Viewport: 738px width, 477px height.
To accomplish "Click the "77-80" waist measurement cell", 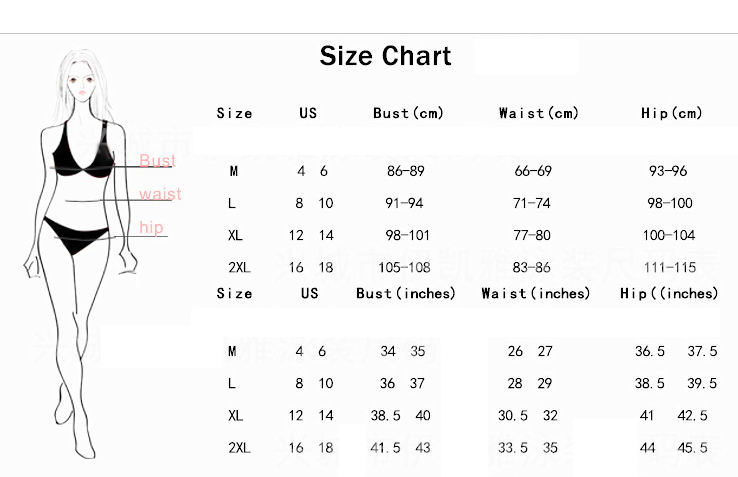I will (x=532, y=236).
